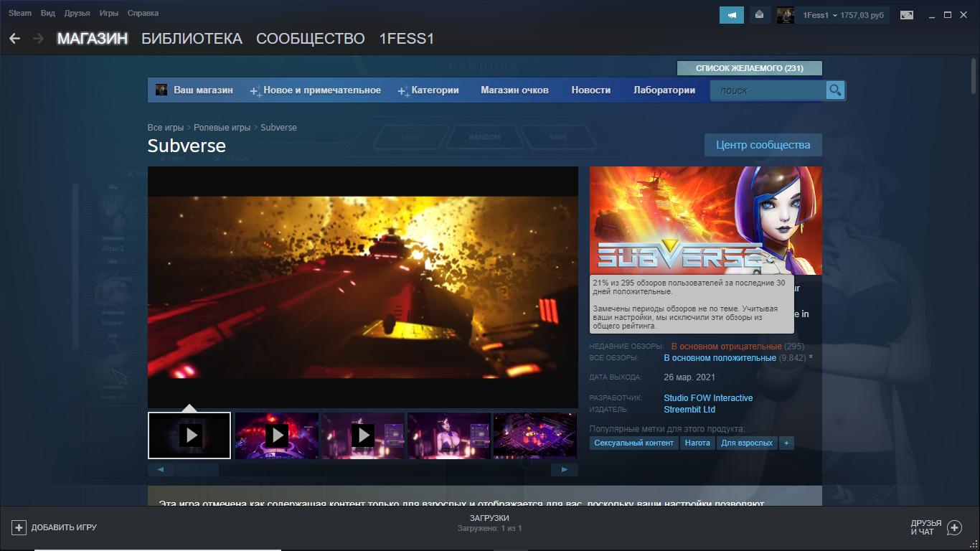Play the second video thumbnail

coord(276,435)
